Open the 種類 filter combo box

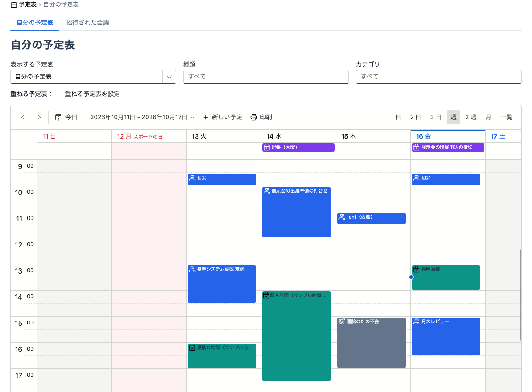click(x=266, y=76)
